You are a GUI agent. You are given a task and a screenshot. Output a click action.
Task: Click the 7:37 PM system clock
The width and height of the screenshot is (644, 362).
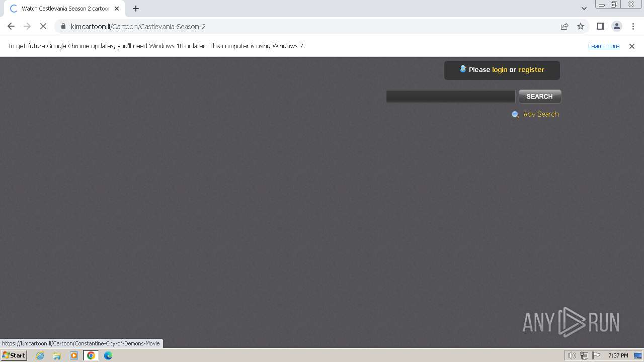pyautogui.click(x=618, y=355)
